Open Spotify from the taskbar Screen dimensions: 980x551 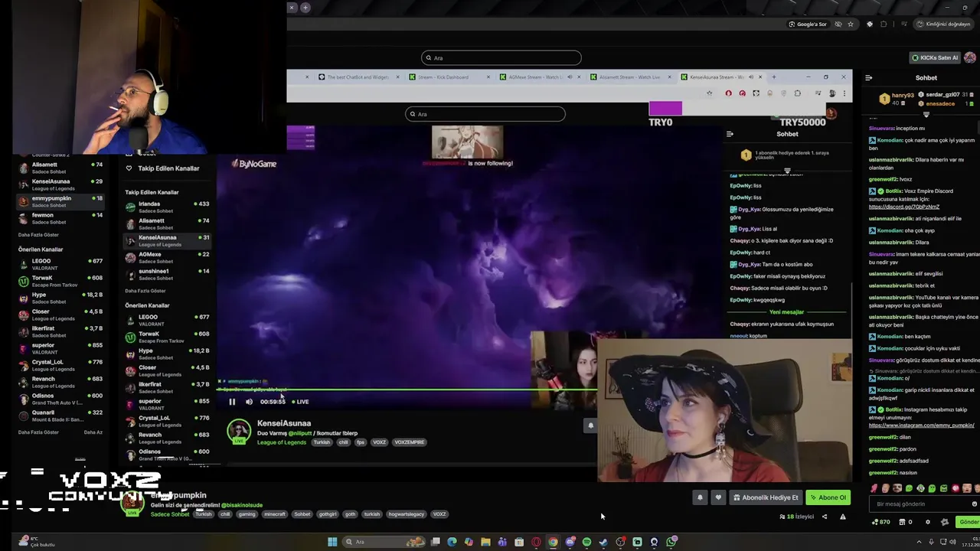[586, 542]
